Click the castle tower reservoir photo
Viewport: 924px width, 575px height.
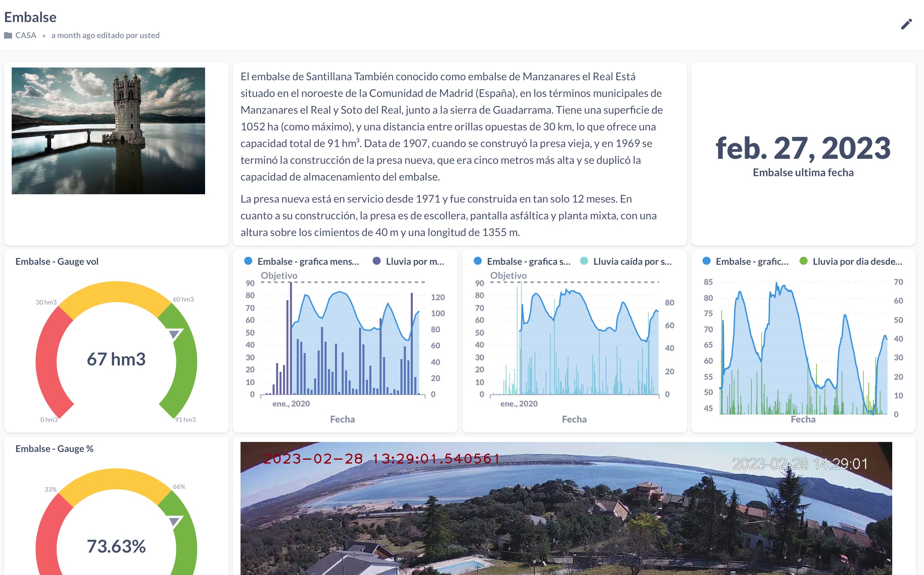coord(108,131)
